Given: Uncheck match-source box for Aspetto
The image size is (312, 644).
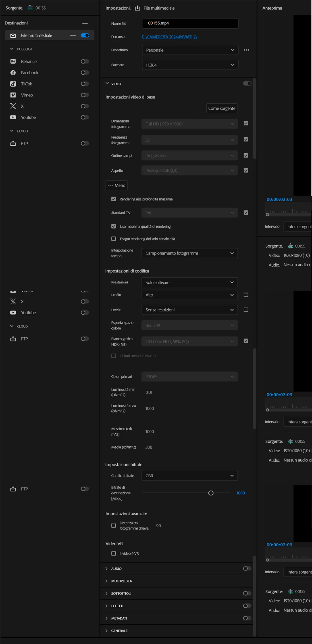Looking at the screenshot, I should (246, 170).
